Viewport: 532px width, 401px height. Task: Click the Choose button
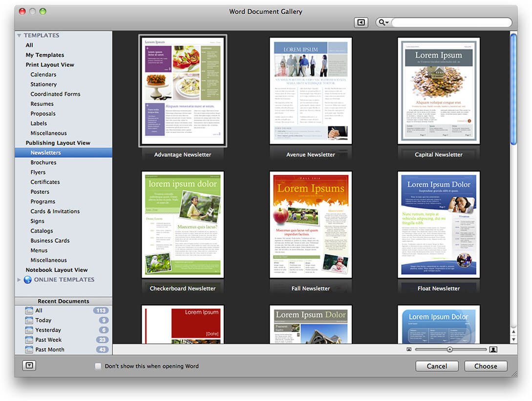pos(486,366)
